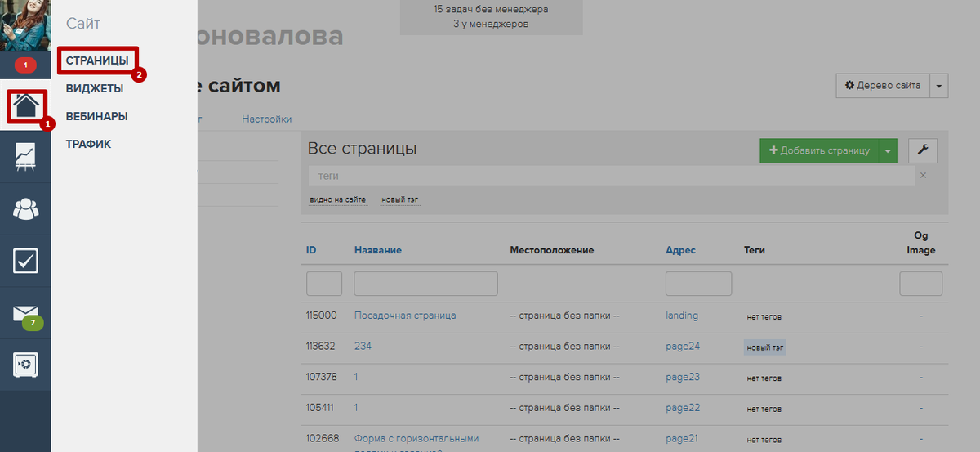980x452 pixels.
Task: Open the Посадочная страница page link
Action: coord(405,316)
